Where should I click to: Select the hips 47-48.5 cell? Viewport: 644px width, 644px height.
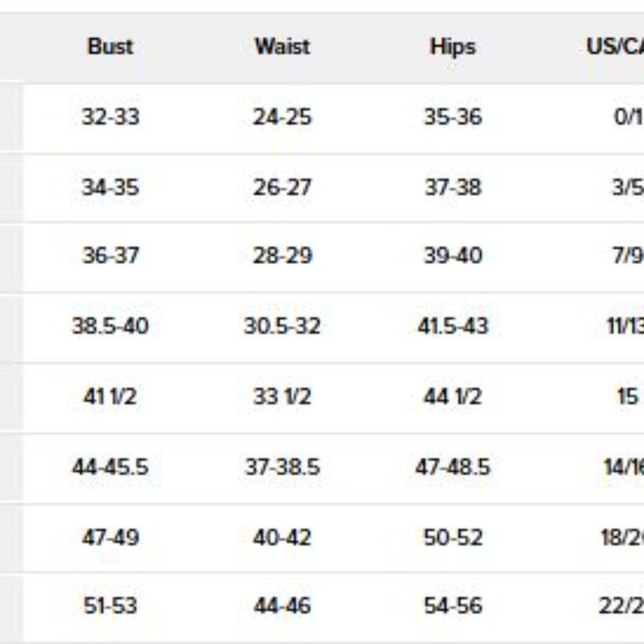(453, 467)
